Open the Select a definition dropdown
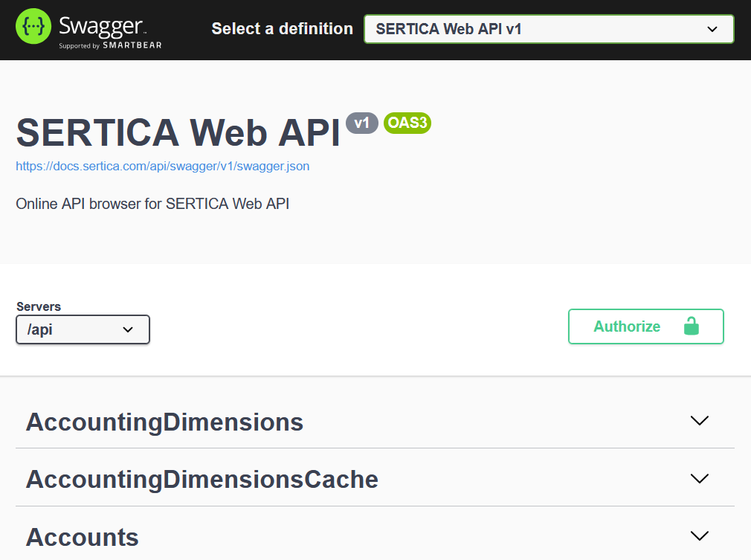751x560 pixels. click(549, 29)
